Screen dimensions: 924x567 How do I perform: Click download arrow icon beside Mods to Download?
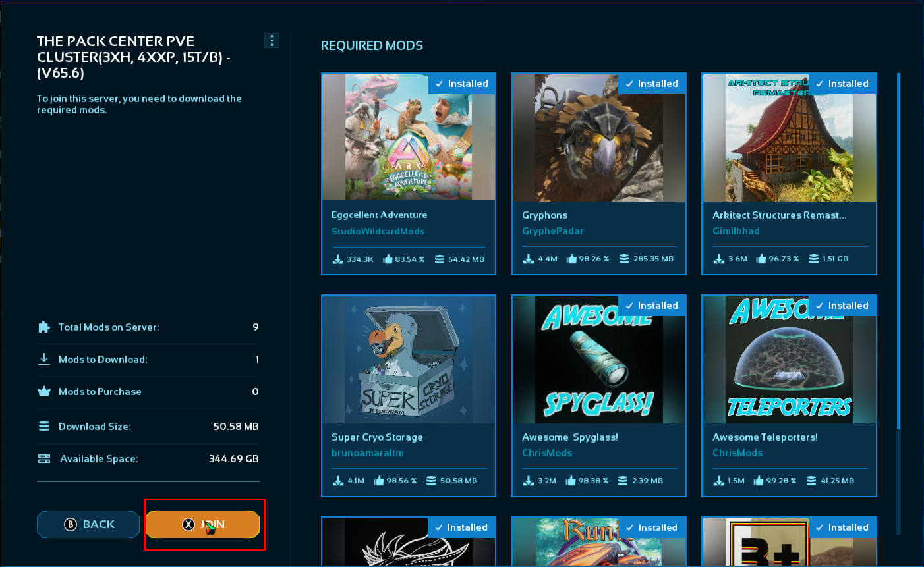tap(44, 359)
